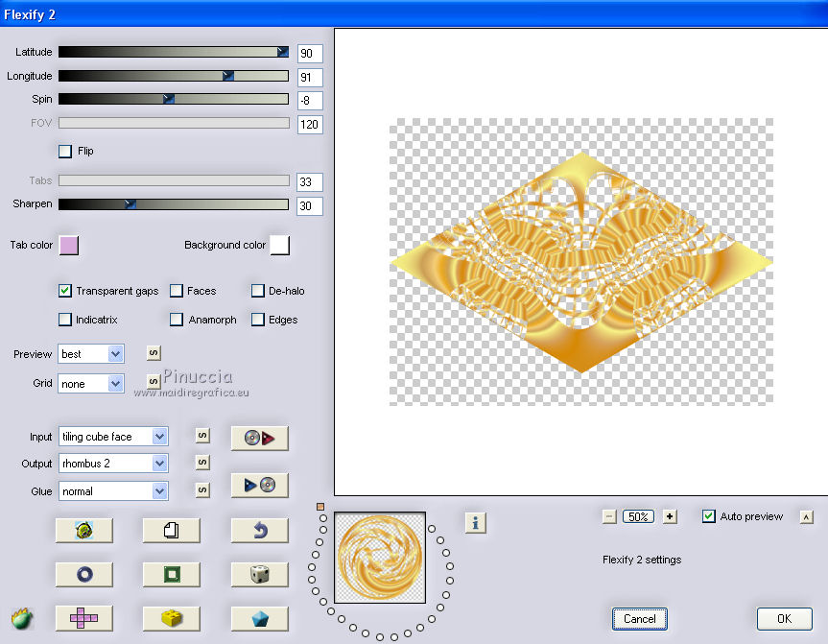Click the Longitude slider track
Image resolution: width=828 pixels, height=644 pixels.
(x=174, y=76)
